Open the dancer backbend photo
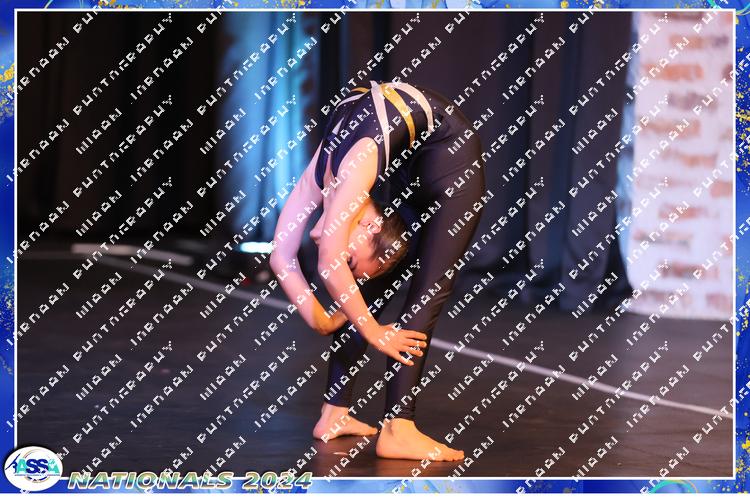The height and width of the screenshot is (500, 750). pyautogui.click(x=375, y=244)
